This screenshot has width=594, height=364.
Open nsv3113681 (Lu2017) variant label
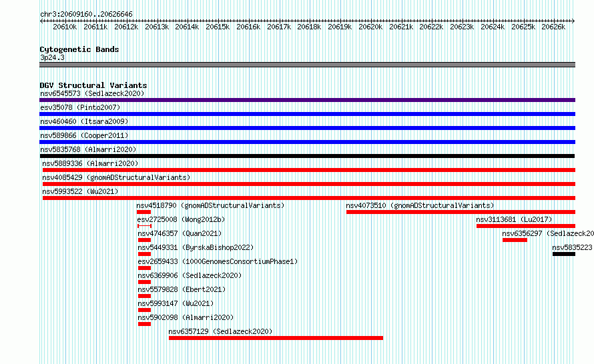(x=514, y=219)
